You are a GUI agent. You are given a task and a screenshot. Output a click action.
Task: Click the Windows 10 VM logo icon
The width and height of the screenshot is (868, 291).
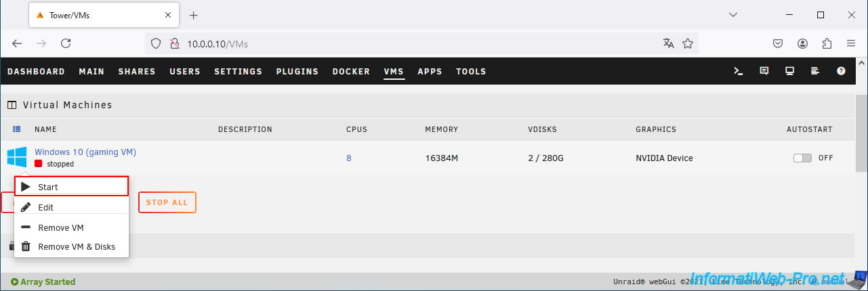[17, 157]
